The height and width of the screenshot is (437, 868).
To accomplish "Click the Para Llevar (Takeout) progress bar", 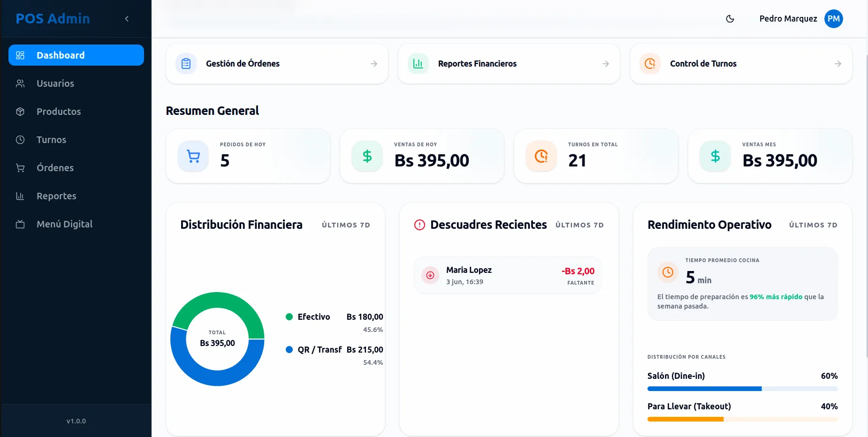I will pyautogui.click(x=743, y=419).
